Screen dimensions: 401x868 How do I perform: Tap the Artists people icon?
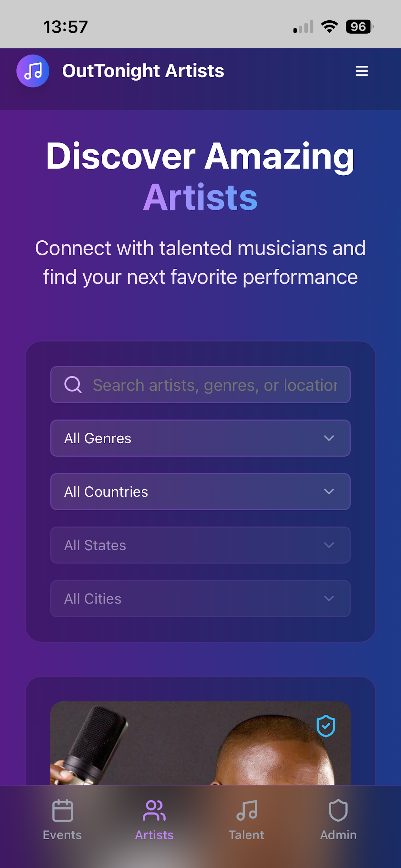tap(154, 811)
